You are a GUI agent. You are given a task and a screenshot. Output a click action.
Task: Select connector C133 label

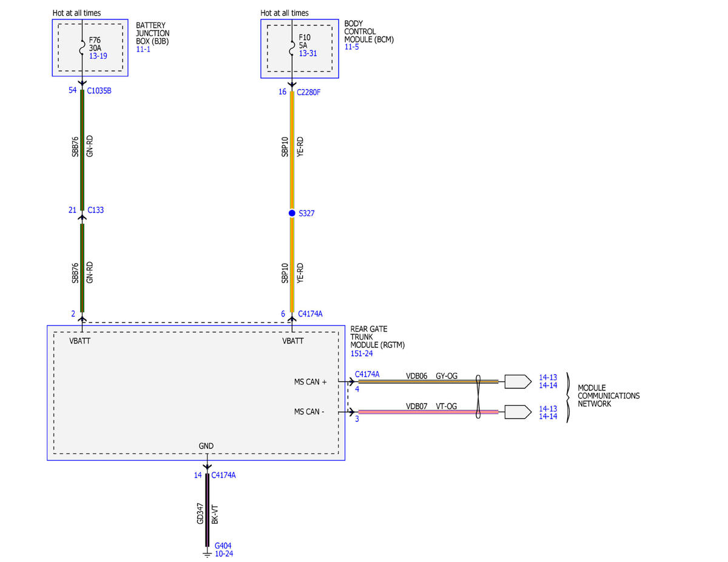click(96, 210)
